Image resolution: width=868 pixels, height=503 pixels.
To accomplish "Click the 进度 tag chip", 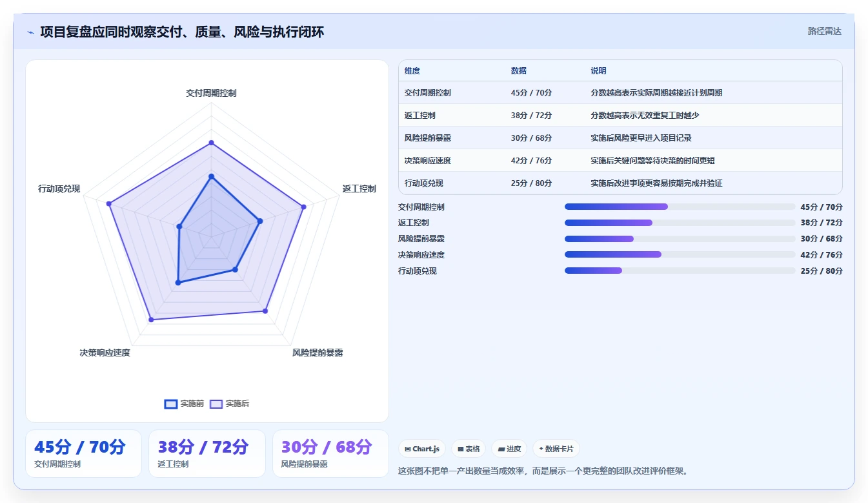I will 509,449.
